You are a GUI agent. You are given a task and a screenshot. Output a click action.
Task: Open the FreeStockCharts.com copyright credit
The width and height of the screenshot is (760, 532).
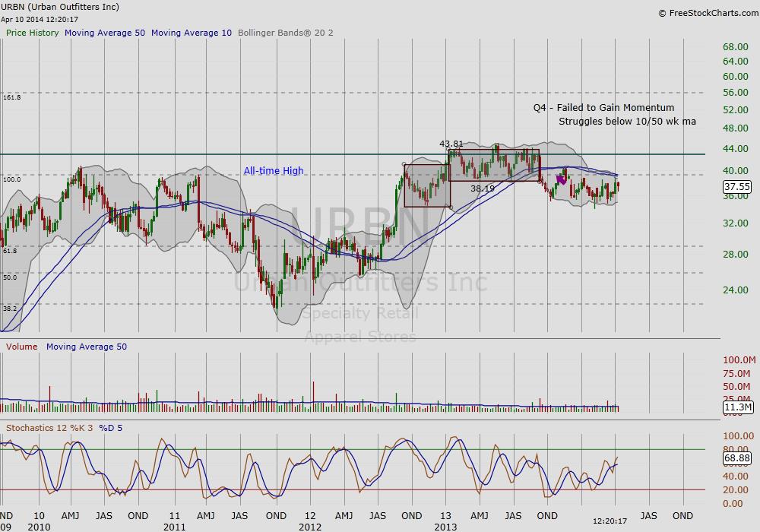coord(708,13)
